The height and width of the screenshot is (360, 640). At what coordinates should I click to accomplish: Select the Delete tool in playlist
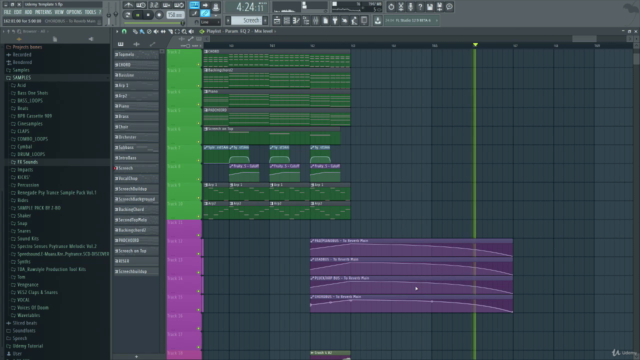[149, 31]
